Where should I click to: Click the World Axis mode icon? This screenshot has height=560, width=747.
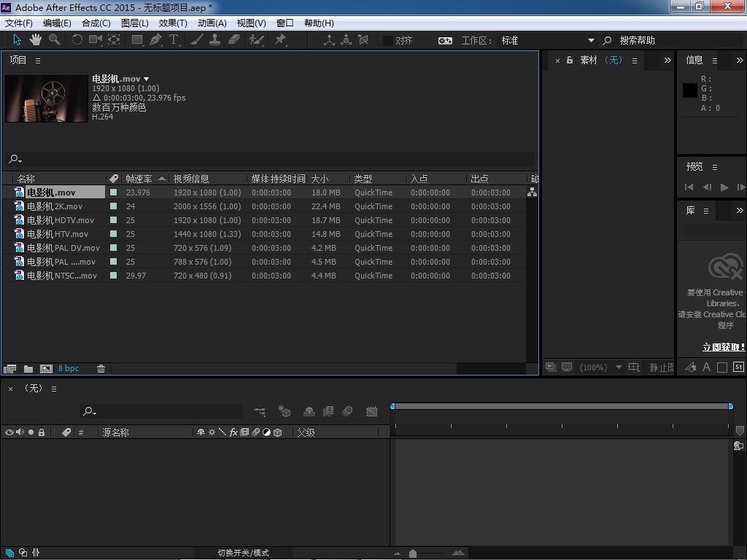coord(346,40)
